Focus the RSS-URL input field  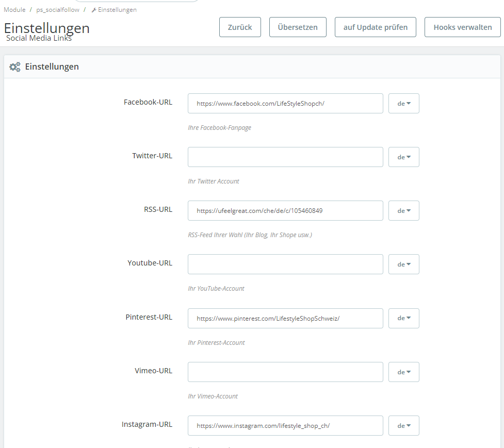point(285,211)
